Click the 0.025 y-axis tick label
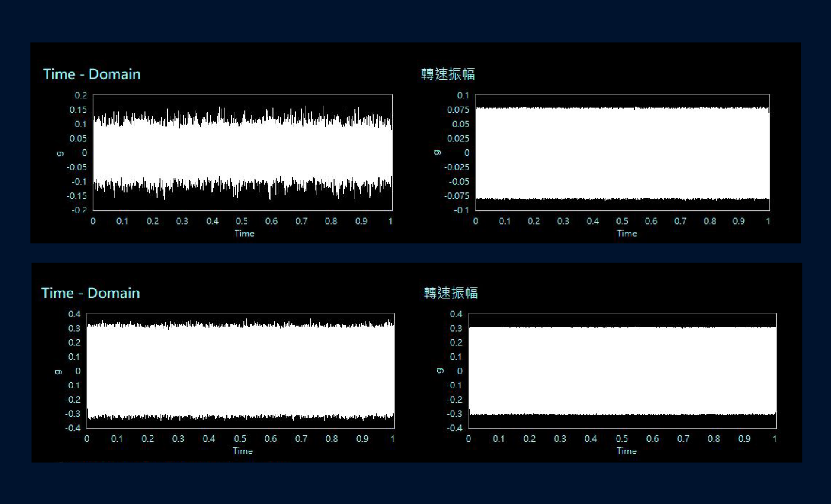Screen dimensions: 831x504 [458, 139]
